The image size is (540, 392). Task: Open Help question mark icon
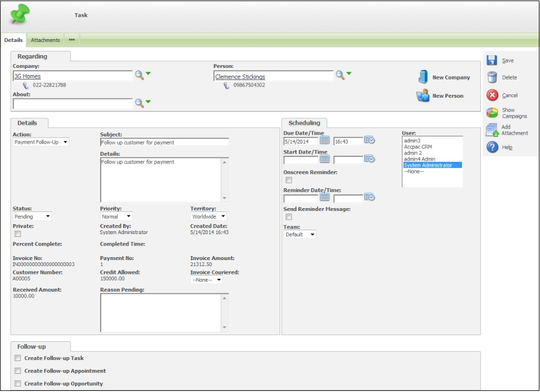pos(492,147)
